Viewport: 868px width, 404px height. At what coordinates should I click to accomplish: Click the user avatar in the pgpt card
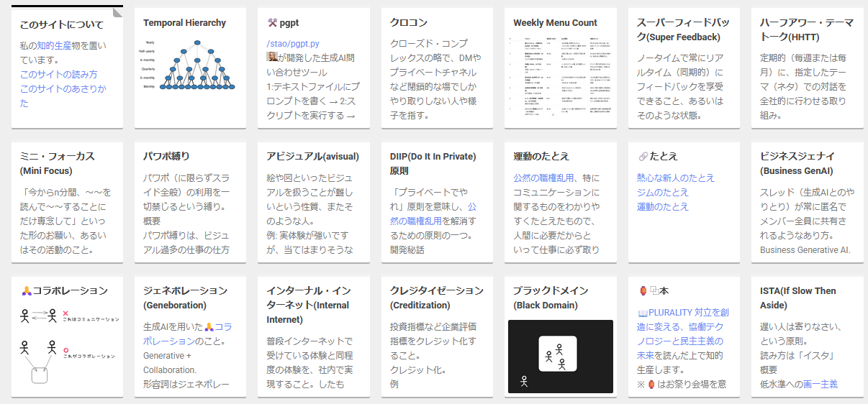pos(272,58)
